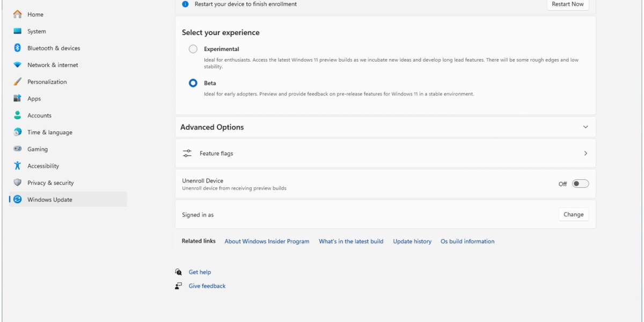Viewport: 644px width, 322px height.
Task: Open Feature flags with the right chevron
Action: click(586, 153)
